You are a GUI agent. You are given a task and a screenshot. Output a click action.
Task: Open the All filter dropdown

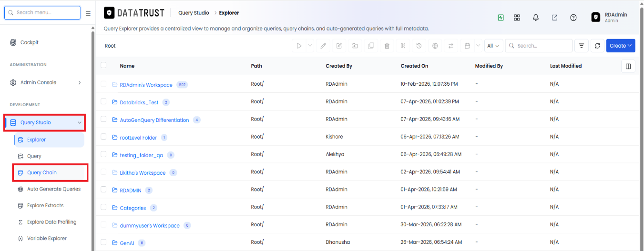pos(493,46)
